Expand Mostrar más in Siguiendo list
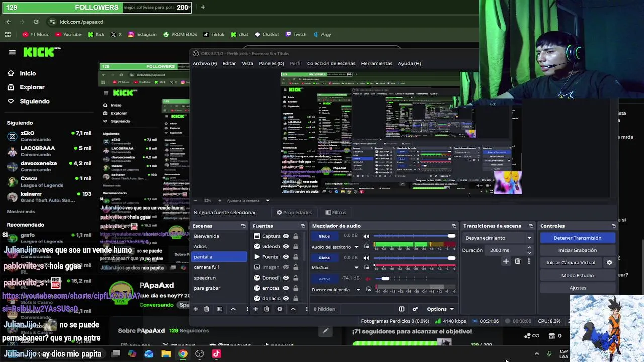Viewport: 644px width, 362px height. tap(21, 212)
